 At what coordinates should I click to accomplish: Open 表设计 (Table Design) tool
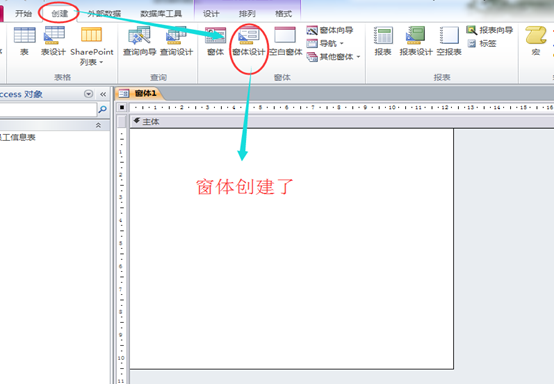53,41
